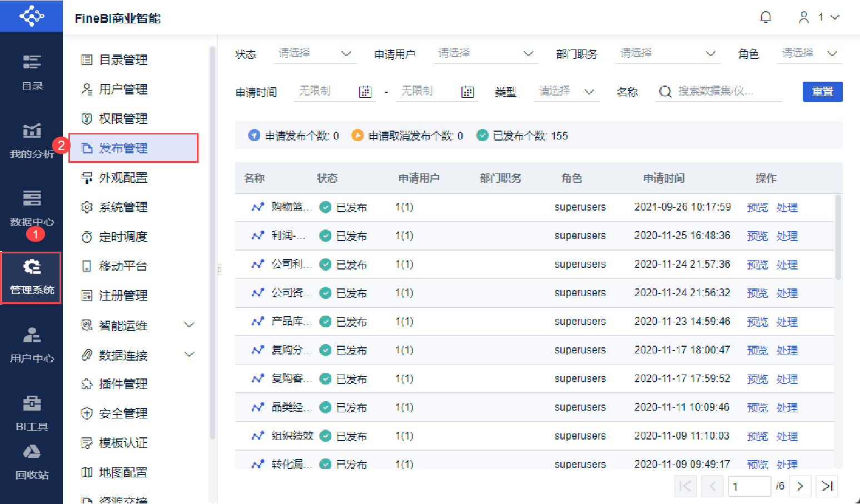Open 回收站 recycle bin icon
860x504 pixels.
click(x=32, y=461)
